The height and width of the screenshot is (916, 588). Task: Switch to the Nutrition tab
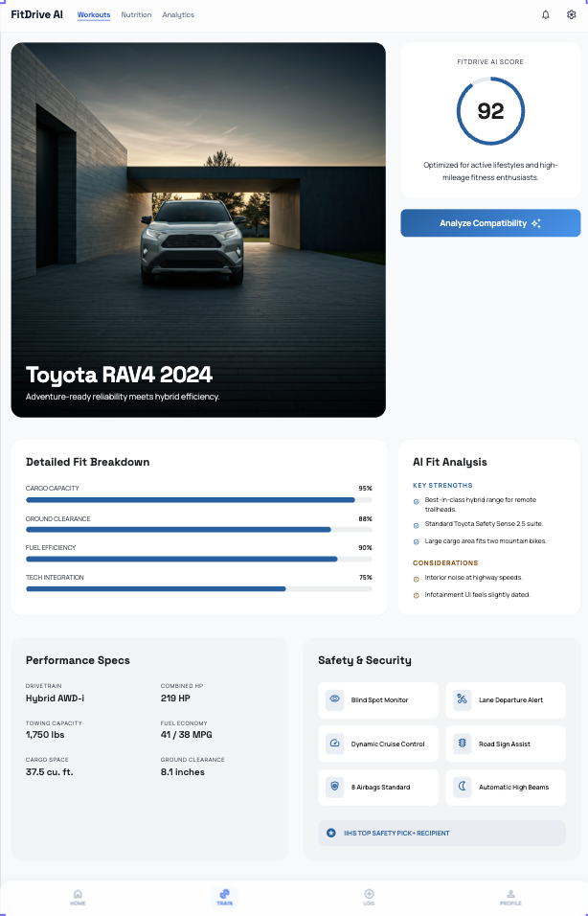click(136, 14)
